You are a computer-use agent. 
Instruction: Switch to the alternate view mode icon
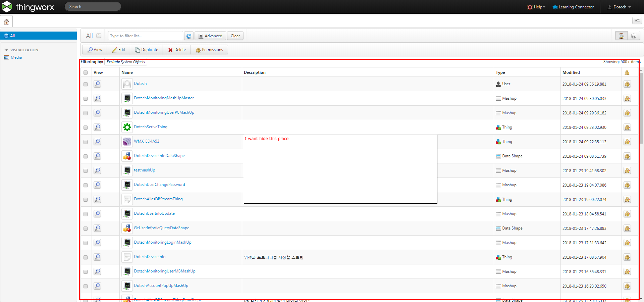[x=634, y=36]
